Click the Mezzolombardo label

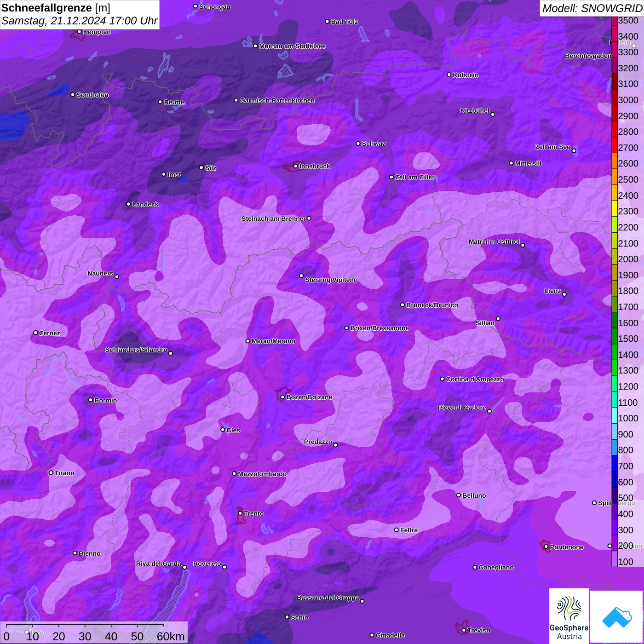[262, 474]
